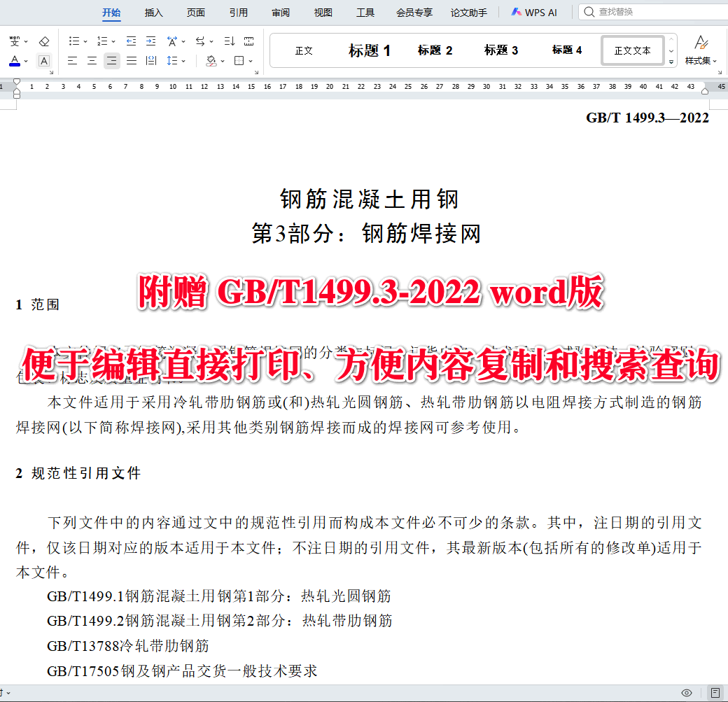Click the first-line indent ruler marker

17,83
